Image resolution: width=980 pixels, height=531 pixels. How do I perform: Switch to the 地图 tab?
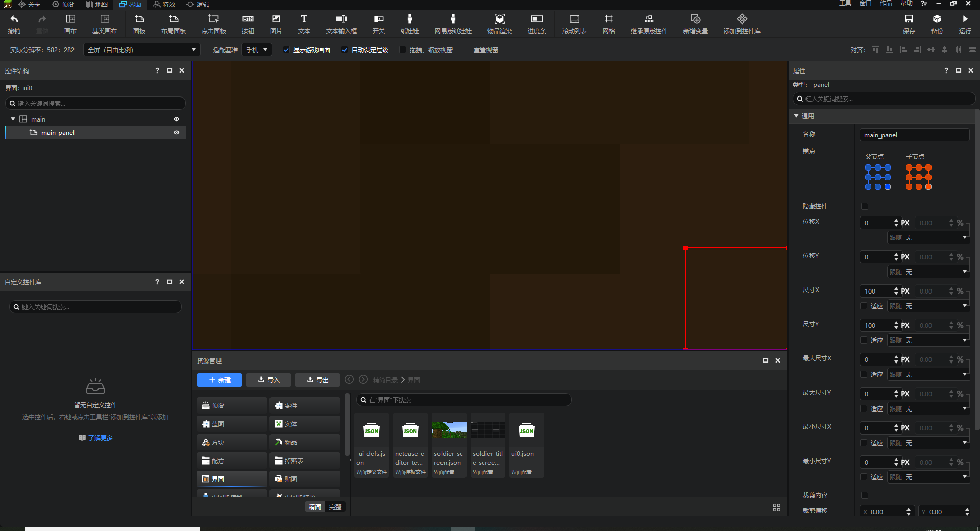(96, 4)
